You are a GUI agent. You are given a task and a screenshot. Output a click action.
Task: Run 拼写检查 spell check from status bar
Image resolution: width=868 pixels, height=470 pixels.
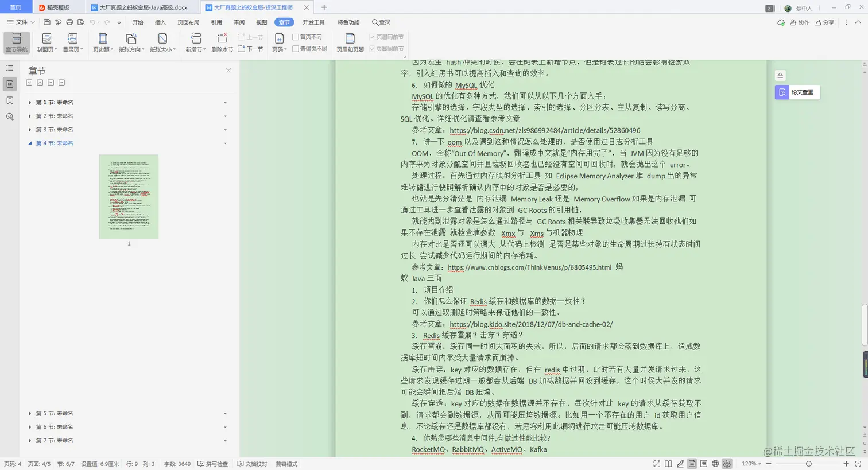[213, 464]
